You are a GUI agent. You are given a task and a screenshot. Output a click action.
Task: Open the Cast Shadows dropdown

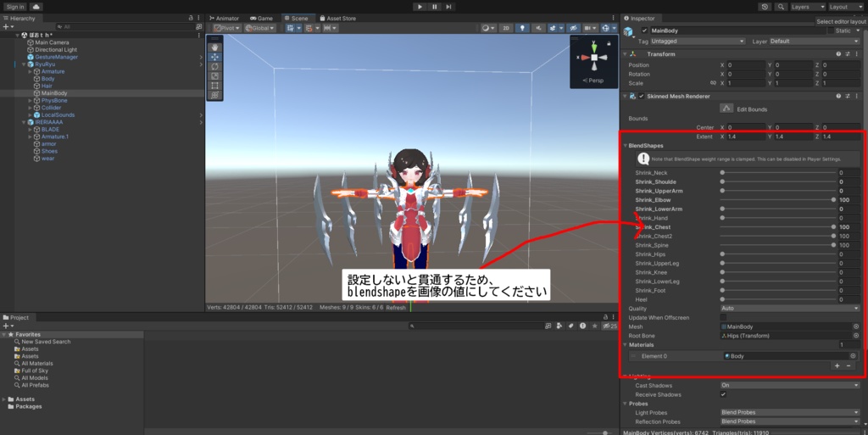click(x=790, y=385)
